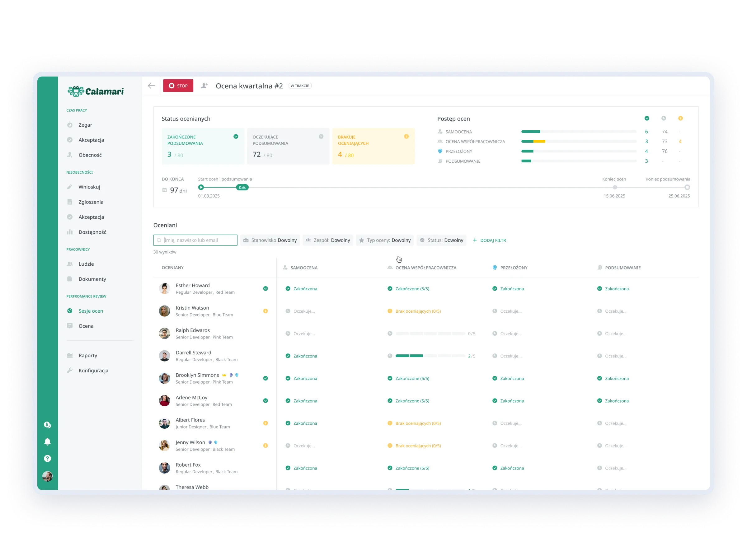Open Raporty menu item
This screenshot has width=747, height=560.
pyautogui.click(x=88, y=355)
